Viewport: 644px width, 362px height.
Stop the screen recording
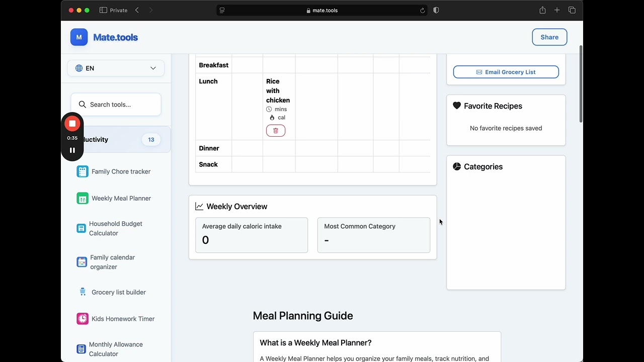72,124
